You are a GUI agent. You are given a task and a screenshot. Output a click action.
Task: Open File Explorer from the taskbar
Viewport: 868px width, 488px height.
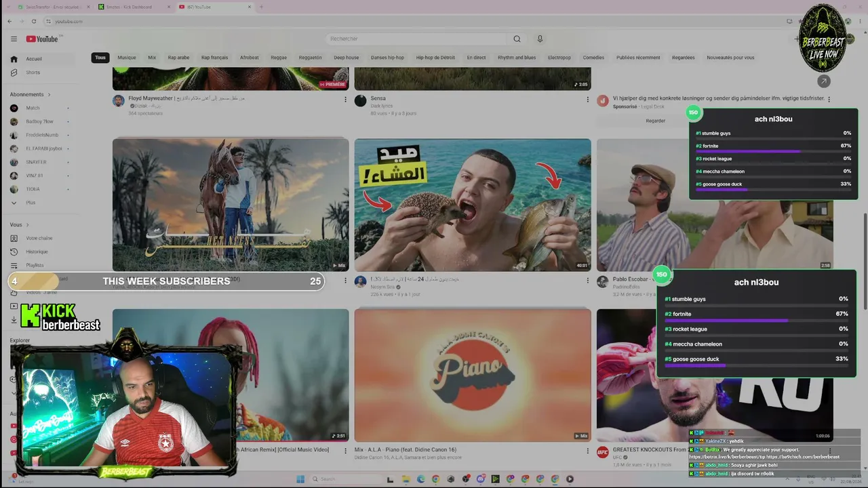click(x=406, y=479)
